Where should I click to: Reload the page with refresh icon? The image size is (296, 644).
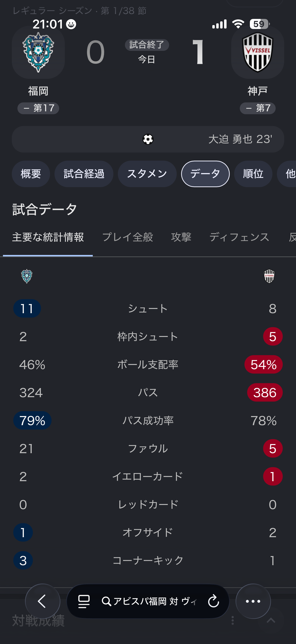(214, 601)
